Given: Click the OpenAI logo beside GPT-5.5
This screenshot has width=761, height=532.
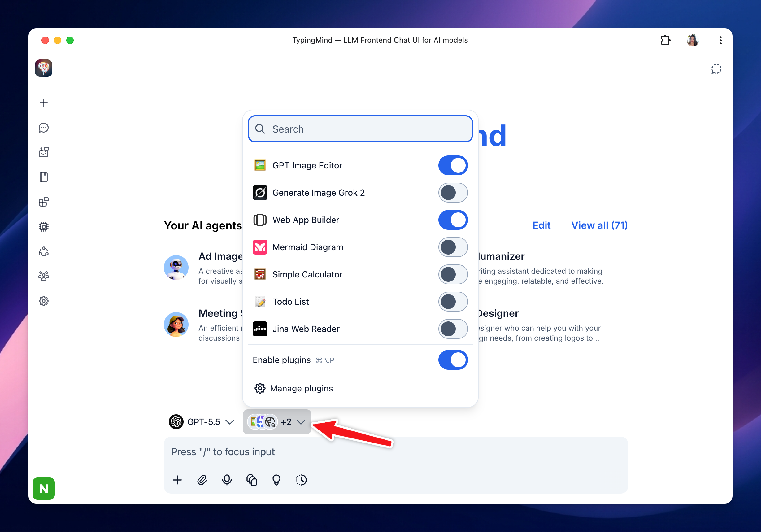Looking at the screenshot, I should click(176, 422).
